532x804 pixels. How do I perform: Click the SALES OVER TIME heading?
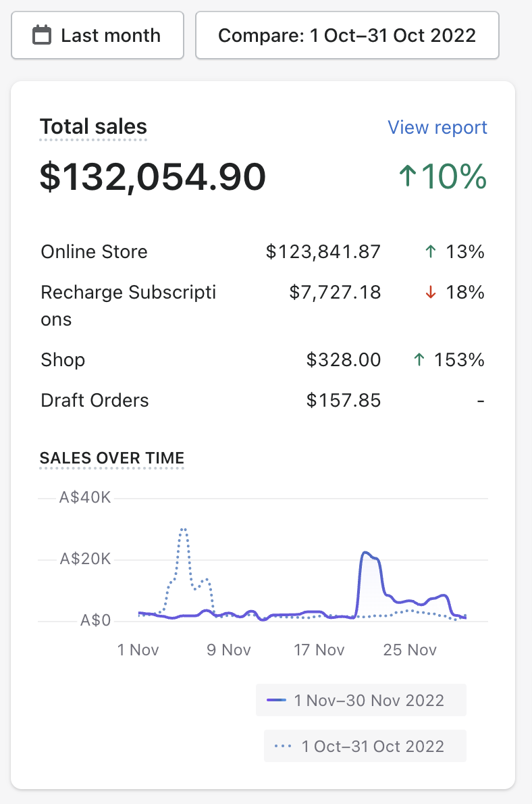click(112, 458)
